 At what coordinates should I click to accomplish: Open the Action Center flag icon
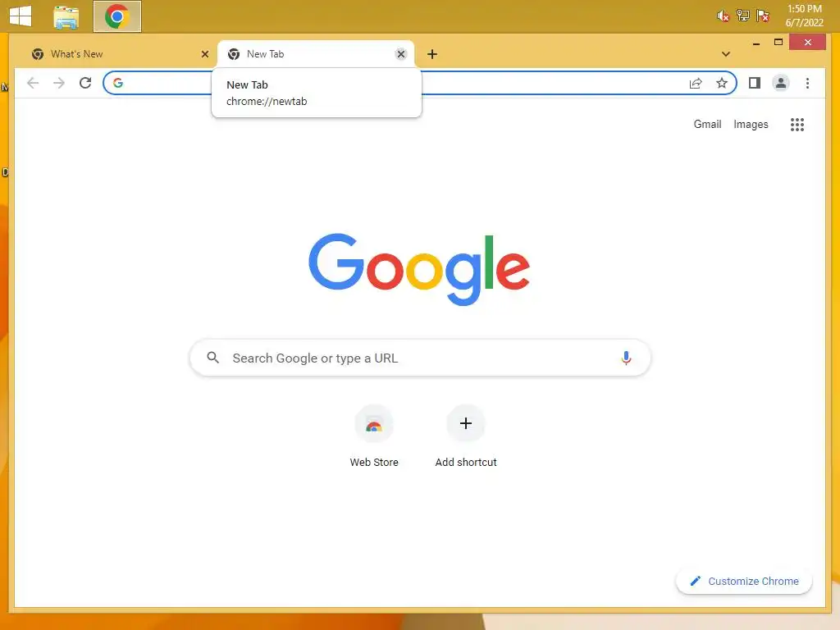(763, 16)
